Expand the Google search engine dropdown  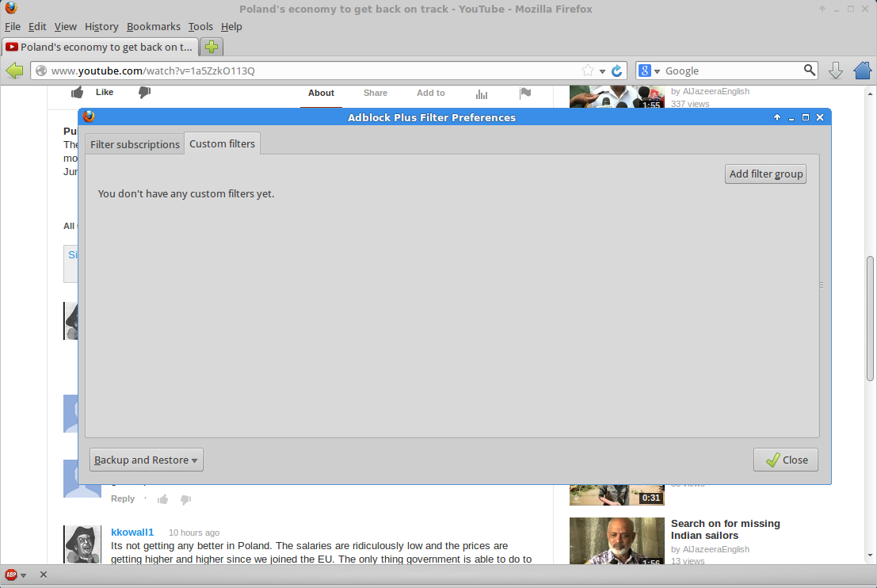[649, 71]
